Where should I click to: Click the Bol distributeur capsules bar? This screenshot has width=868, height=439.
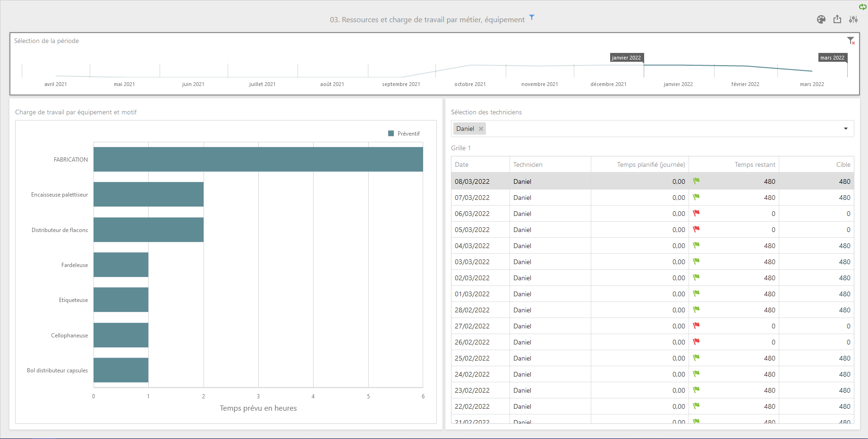point(121,370)
